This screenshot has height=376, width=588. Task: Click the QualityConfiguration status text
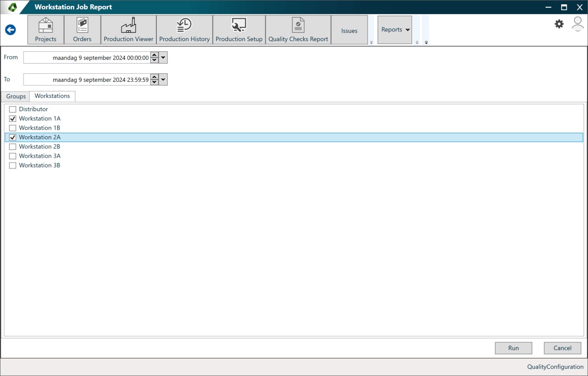[x=555, y=367]
